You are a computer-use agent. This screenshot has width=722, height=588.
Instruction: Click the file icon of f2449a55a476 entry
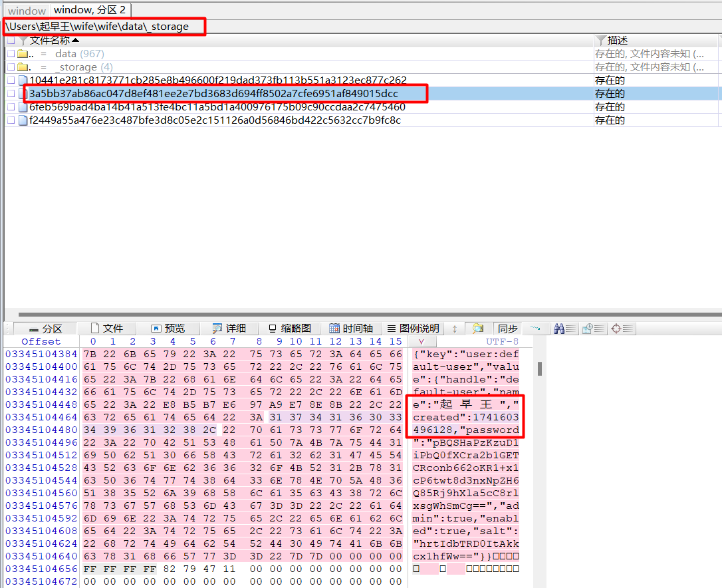tap(23, 120)
